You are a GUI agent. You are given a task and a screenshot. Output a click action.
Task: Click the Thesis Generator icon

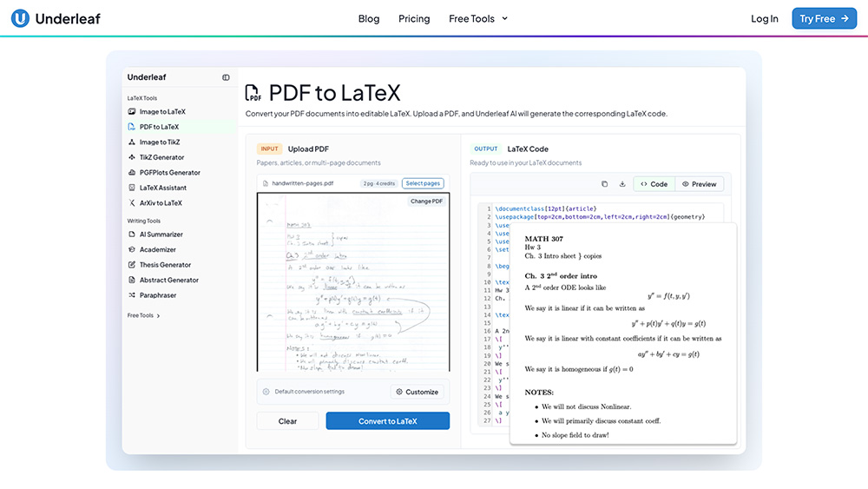pos(132,265)
